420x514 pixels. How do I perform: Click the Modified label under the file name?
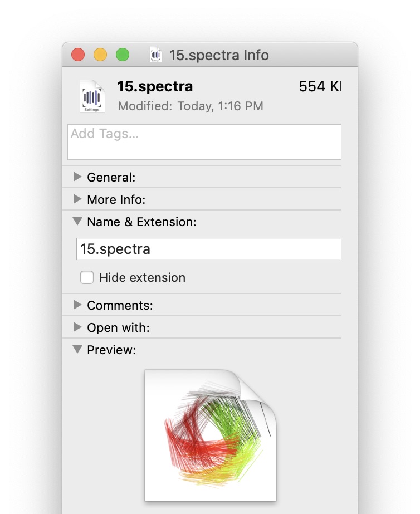(145, 106)
